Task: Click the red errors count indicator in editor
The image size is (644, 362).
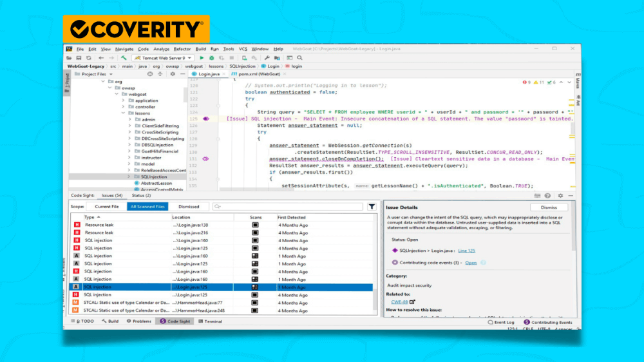Action: [527, 82]
